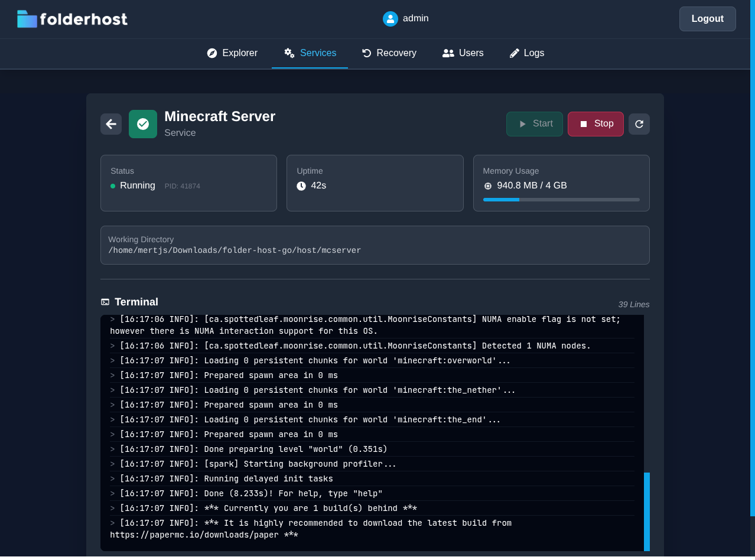This screenshot has height=560, width=755.
Task: Open the Explorer tab
Action: point(232,53)
